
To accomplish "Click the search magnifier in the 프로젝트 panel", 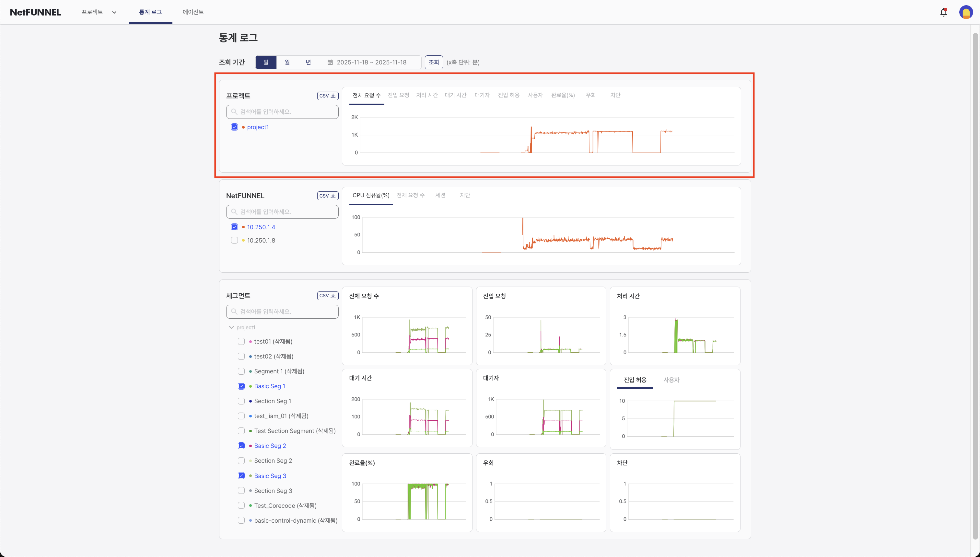I will [235, 112].
